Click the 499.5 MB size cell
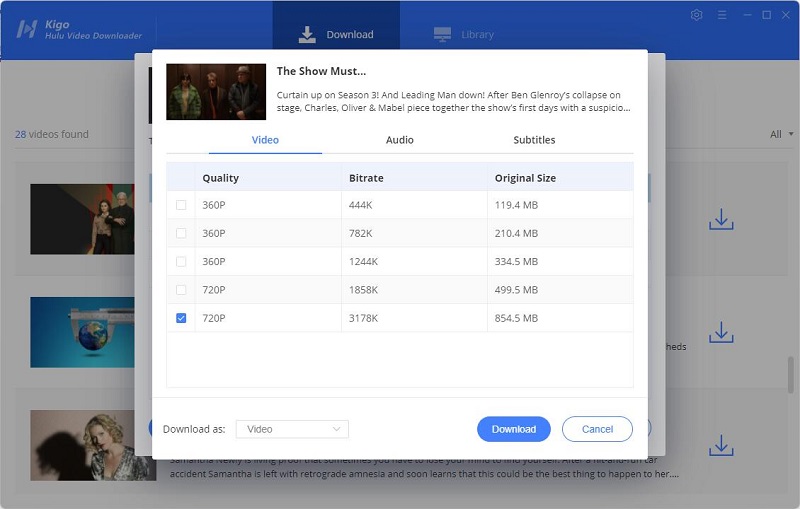The image size is (800, 509). pyautogui.click(x=560, y=290)
